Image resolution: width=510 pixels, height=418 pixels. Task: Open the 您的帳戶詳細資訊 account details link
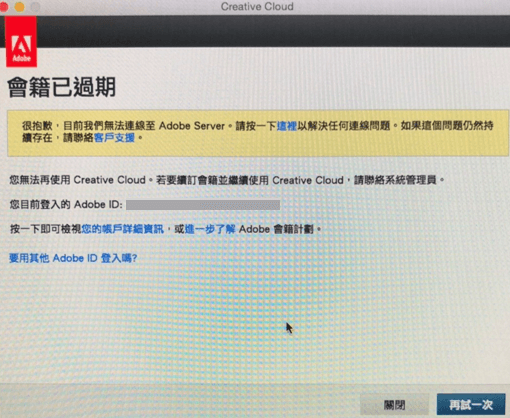click(x=123, y=229)
